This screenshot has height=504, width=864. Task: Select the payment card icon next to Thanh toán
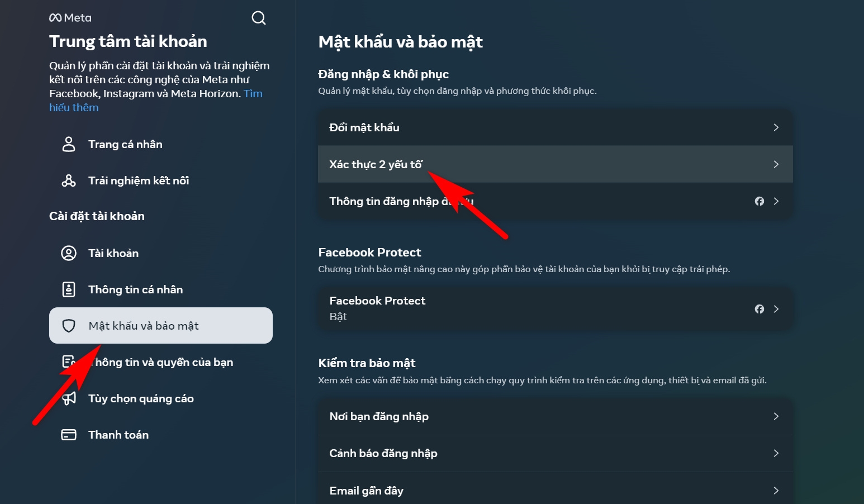click(x=68, y=434)
